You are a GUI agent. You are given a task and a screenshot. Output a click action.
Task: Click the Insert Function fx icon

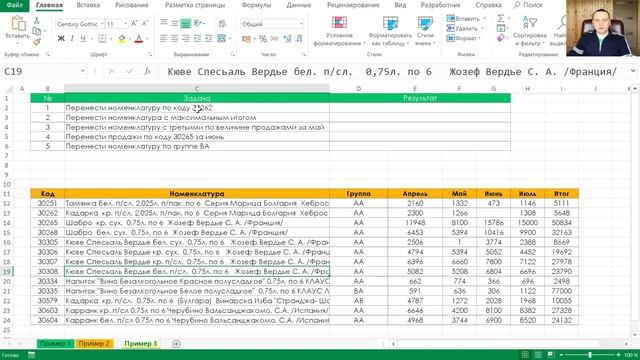[148, 71]
